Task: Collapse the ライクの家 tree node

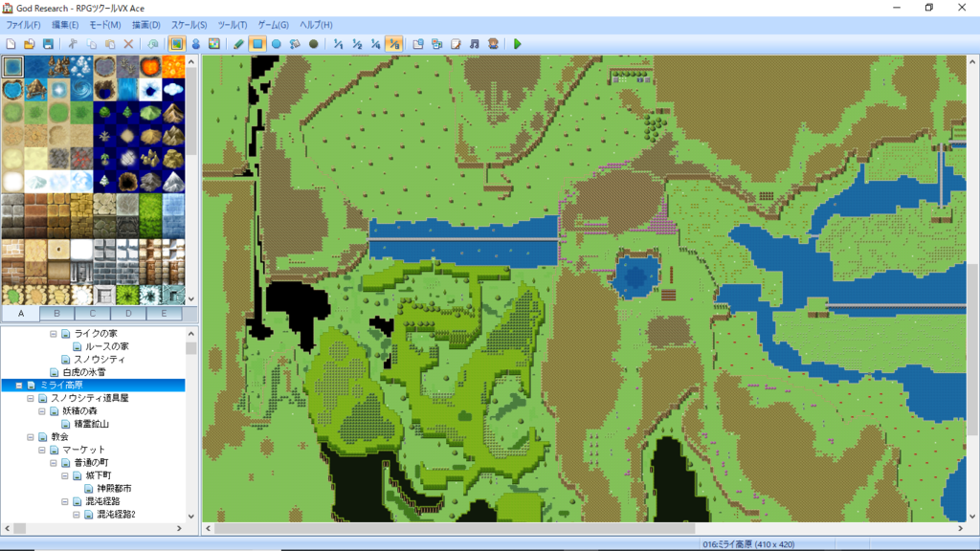Action: 54,334
